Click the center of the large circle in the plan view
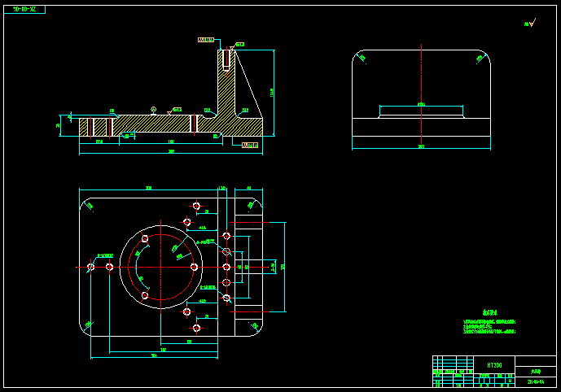The width and height of the screenshot is (561, 392). (161, 267)
